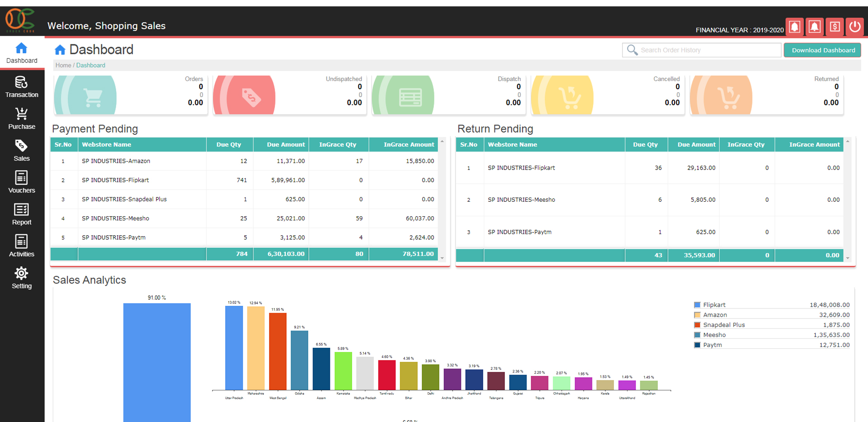Follow the Home breadcrumb link
This screenshot has height=422, width=868.
pos(63,65)
